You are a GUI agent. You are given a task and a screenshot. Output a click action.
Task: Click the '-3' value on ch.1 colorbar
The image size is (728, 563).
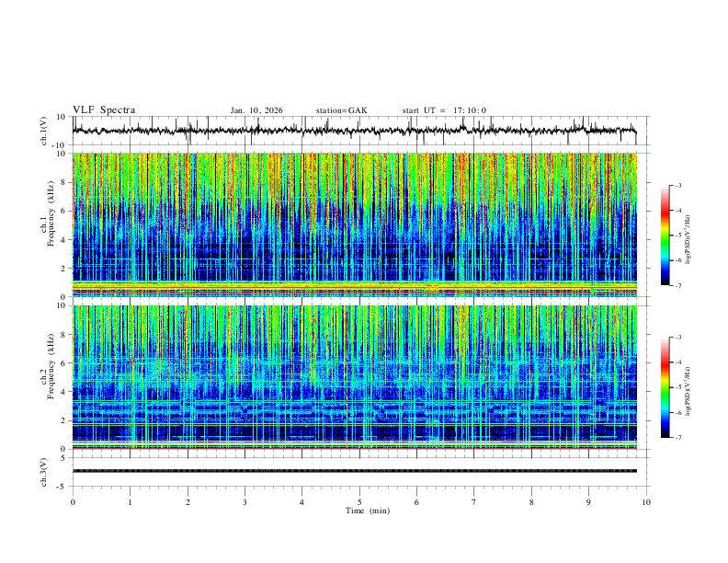pyautogui.click(x=677, y=185)
